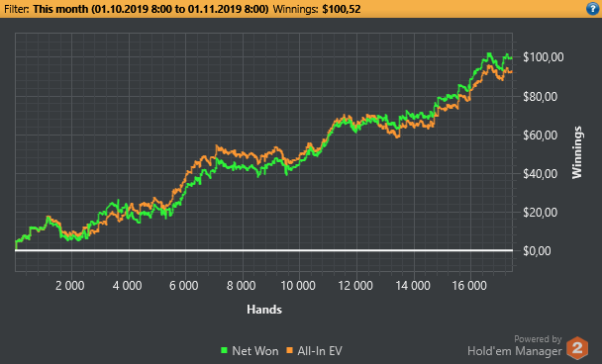
Task: Click the 2 000 hands axis label
Action: pyautogui.click(x=70, y=286)
